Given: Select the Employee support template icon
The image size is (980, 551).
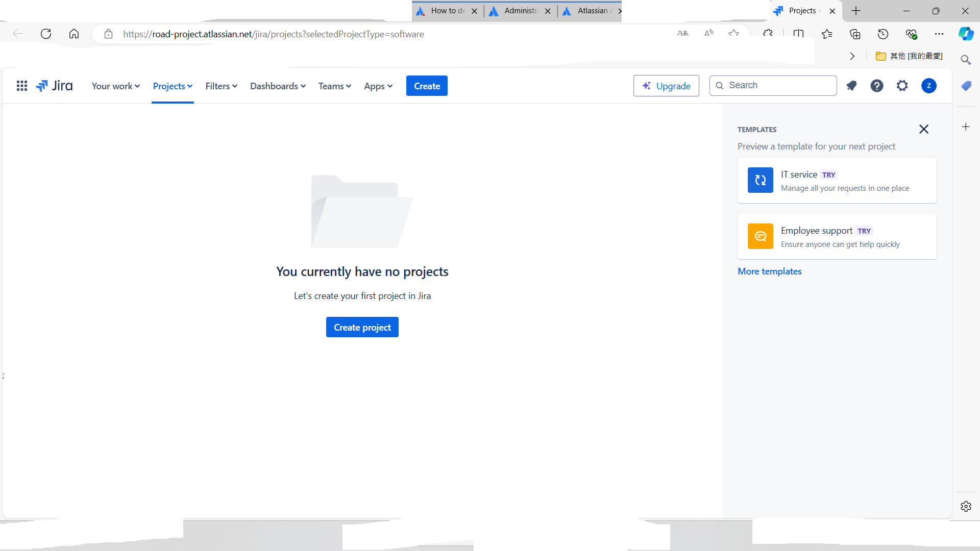Looking at the screenshot, I should 760,236.
